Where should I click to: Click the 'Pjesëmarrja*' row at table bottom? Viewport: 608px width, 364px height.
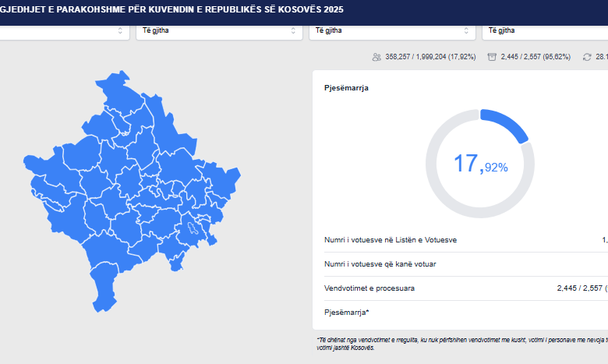[x=347, y=313]
